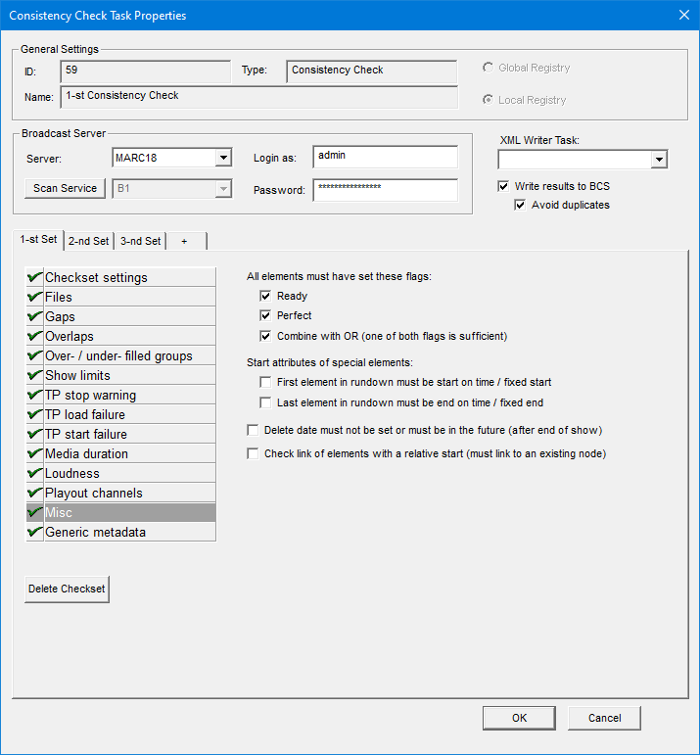The image size is (700, 755).
Task: Click the checkmark icon beside Overlaps
Action: click(35, 336)
